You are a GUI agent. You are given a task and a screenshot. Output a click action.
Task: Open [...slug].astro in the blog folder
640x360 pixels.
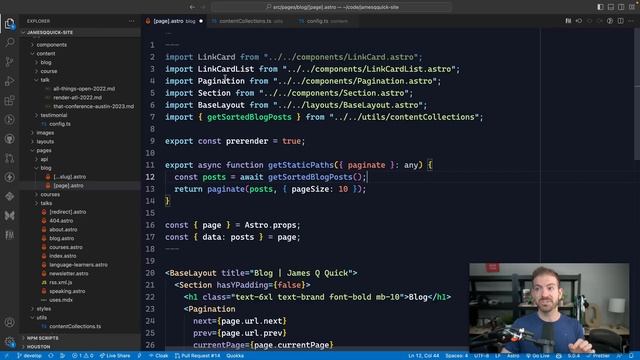[80, 177]
